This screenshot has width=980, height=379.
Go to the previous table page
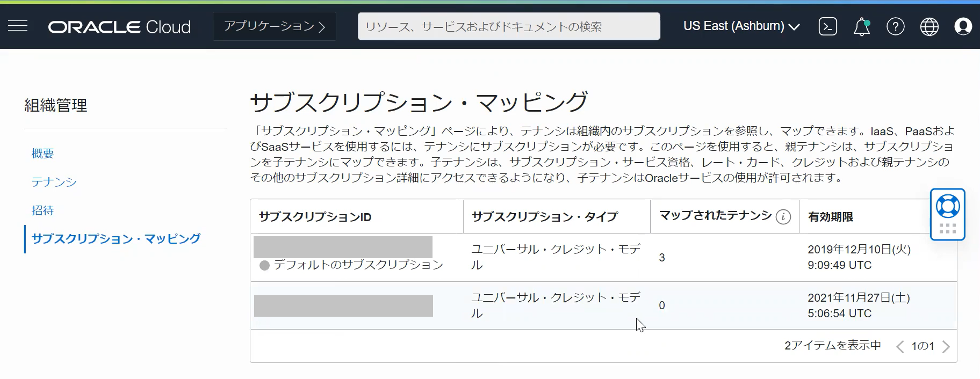click(x=900, y=347)
